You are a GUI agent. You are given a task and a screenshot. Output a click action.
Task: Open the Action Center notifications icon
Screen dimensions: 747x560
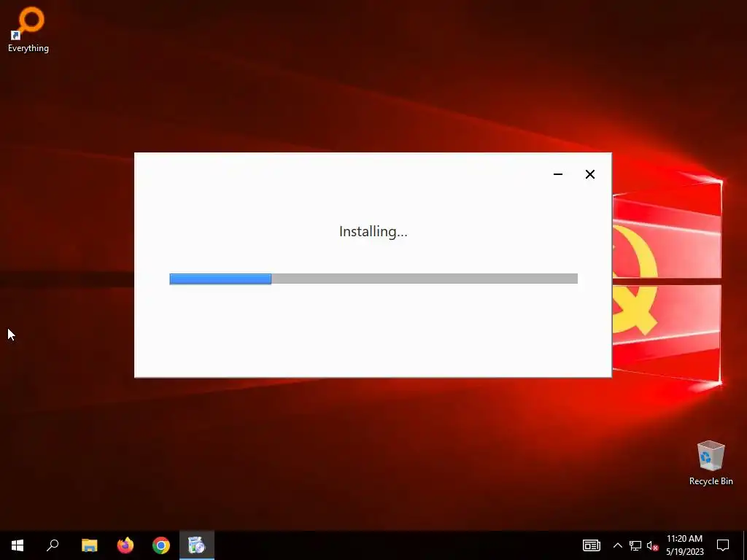click(723, 545)
